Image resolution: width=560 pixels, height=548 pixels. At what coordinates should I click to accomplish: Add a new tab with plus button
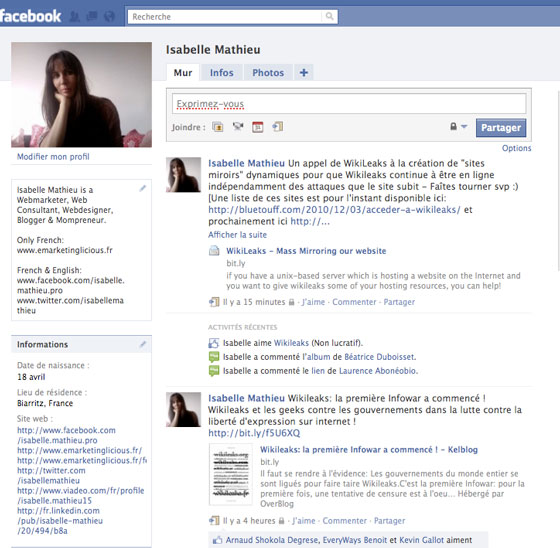(304, 73)
